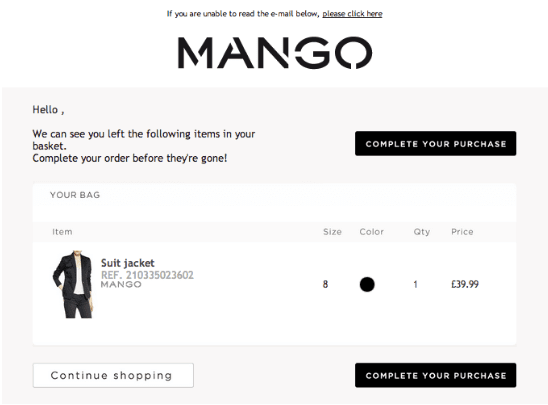Open the 'please click here' link
The height and width of the screenshot is (405, 548).
[352, 14]
